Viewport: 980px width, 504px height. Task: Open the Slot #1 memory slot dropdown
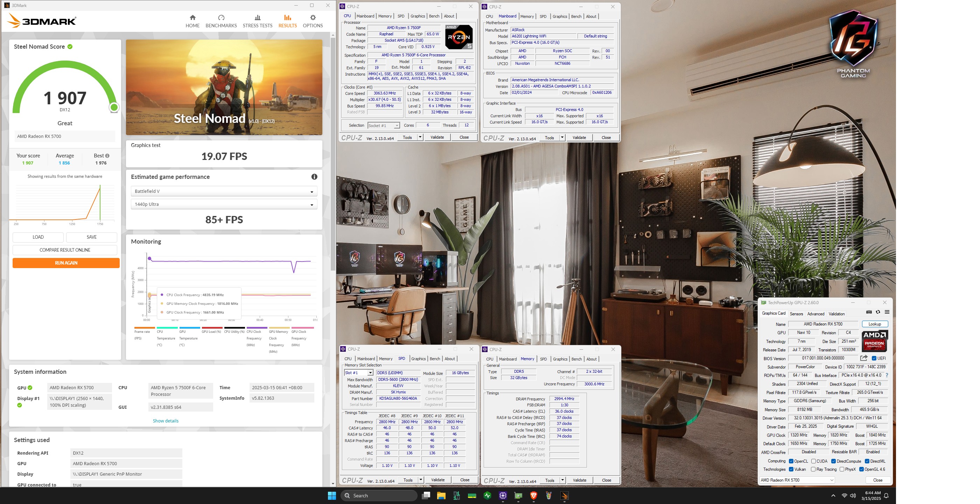358,373
